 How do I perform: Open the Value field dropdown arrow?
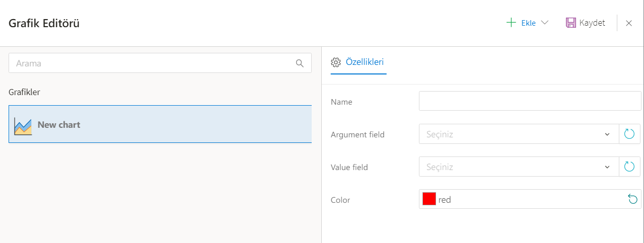[607, 168]
